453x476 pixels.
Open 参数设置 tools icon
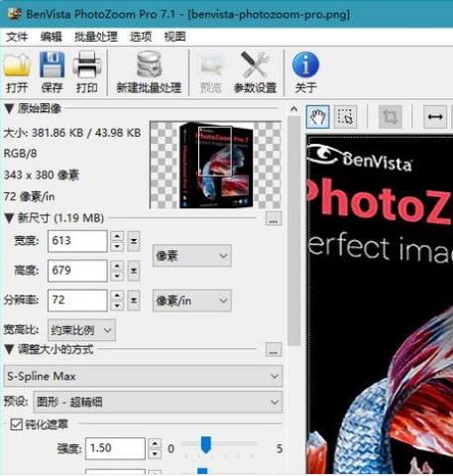coord(255,72)
